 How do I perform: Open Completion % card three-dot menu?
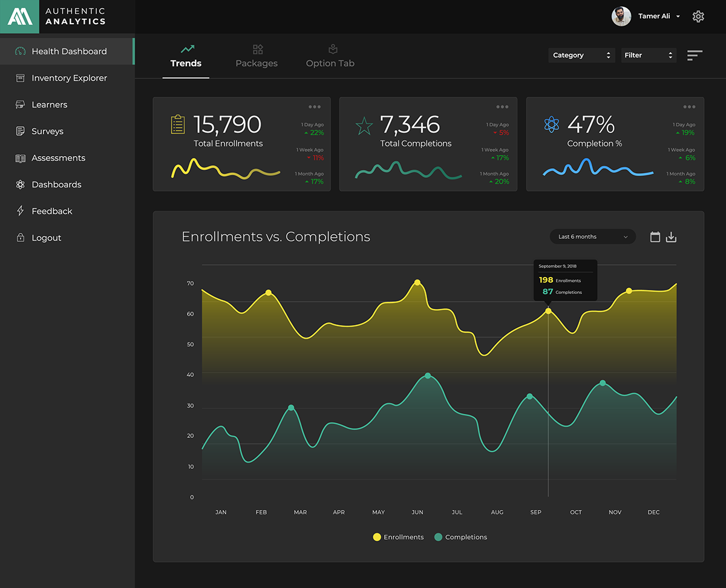[689, 107]
